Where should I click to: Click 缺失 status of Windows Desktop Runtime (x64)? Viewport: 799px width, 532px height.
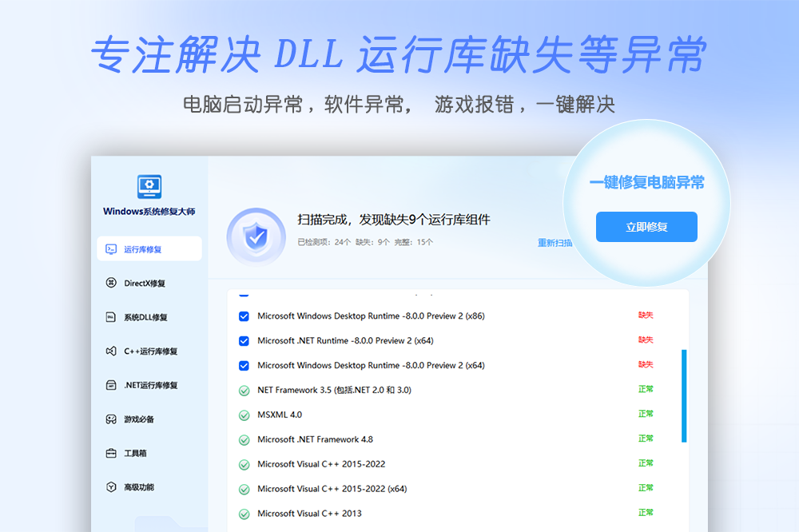[646, 364]
